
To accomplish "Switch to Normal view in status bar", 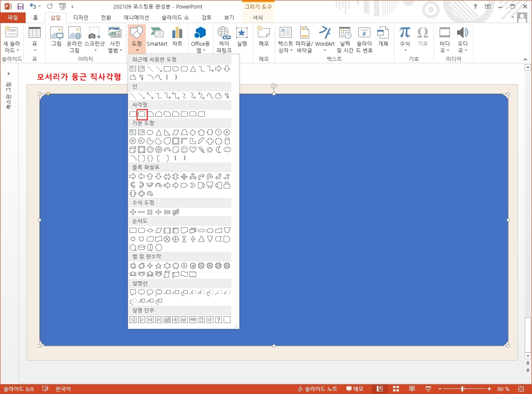I will point(380,389).
